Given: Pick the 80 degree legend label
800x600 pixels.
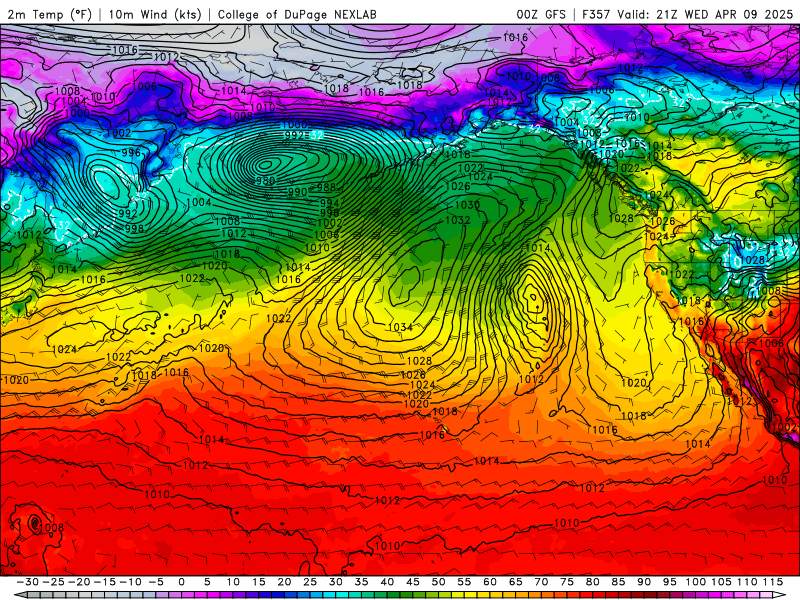Looking at the screenshot, I should tap(592, 582).
